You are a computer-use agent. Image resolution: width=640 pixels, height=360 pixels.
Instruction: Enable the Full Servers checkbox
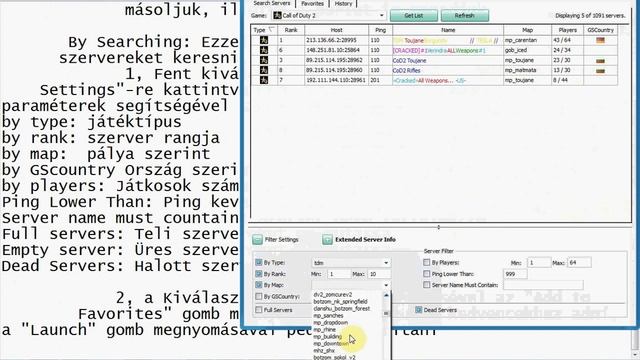pos(258,310)
